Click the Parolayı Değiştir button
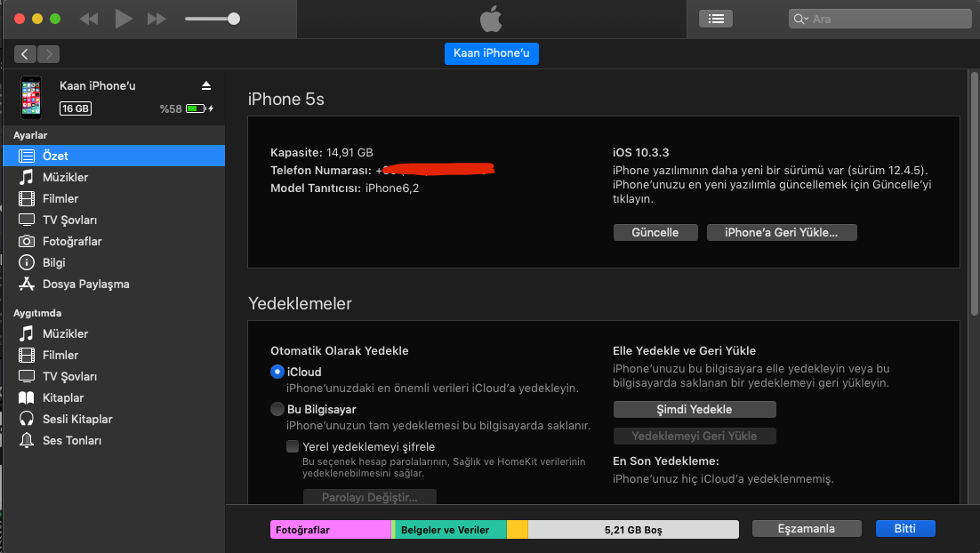The height and width of the screenshot is (553, 980). 369,497
